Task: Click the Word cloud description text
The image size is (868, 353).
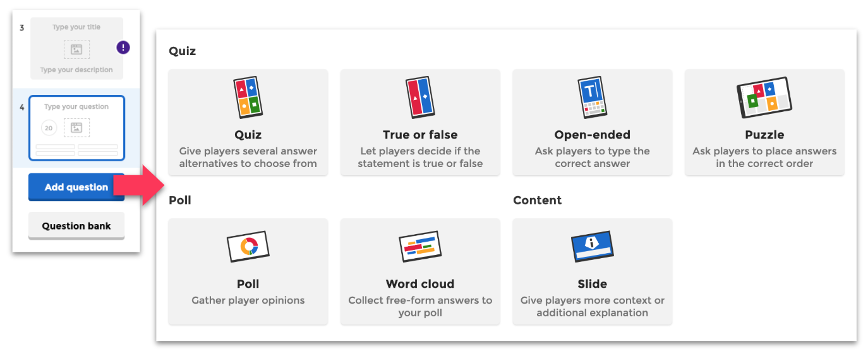Action: click(420, 306)
